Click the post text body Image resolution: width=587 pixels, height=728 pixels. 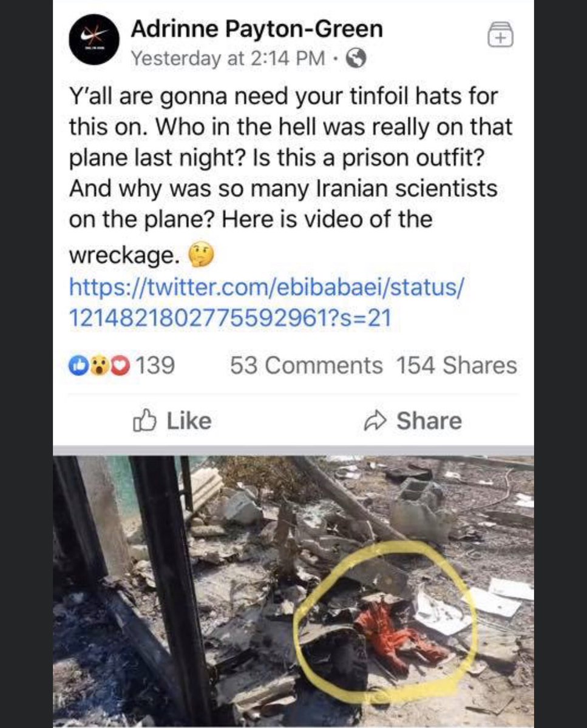point(291,176)
